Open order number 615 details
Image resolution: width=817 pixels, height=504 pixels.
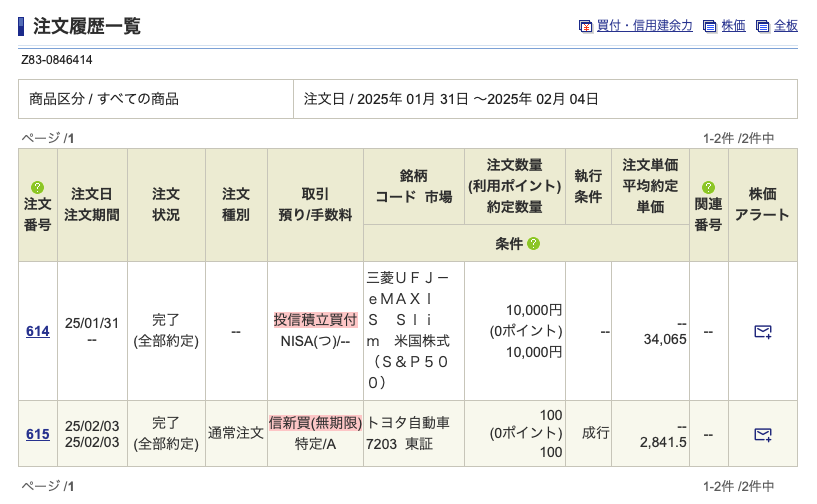[x=37, y=434]
